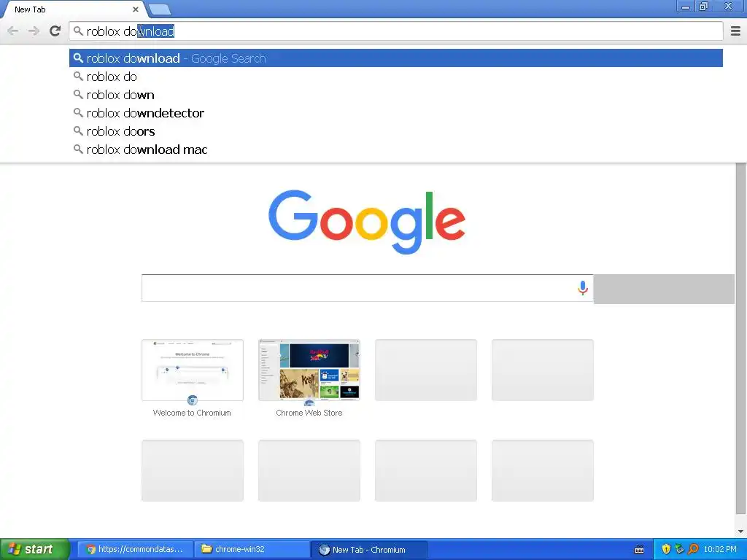Click the orange magnifier tray icon

(x=693, y=549)
